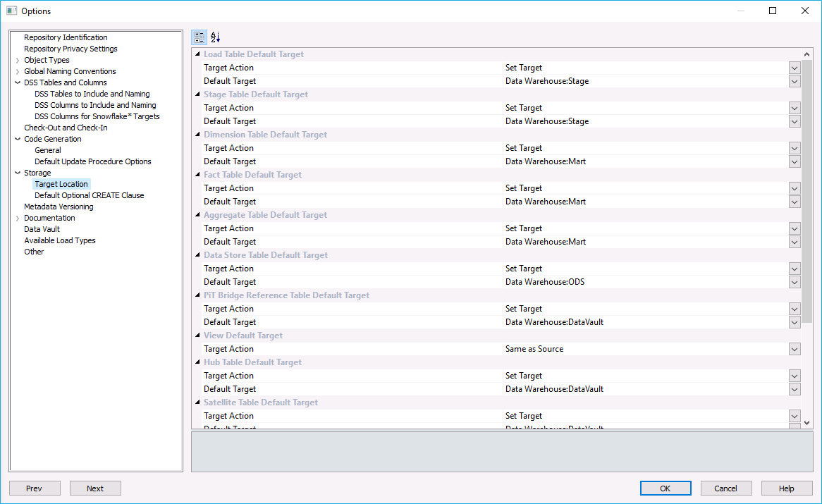The width and height of the screenshot is (822, 504).
Task: Open Default Target dropdown for Load Table
Action: click(795, 81)
